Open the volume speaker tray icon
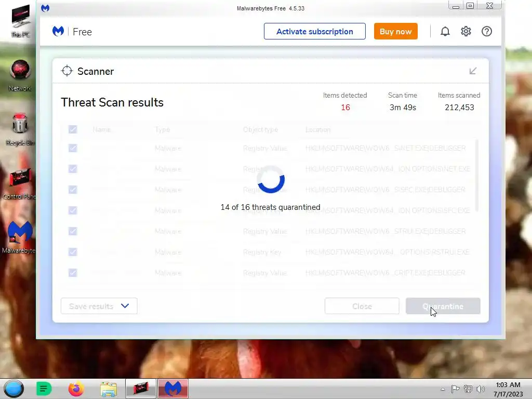Viewport: 532px width, 399px height. point(481,389)
